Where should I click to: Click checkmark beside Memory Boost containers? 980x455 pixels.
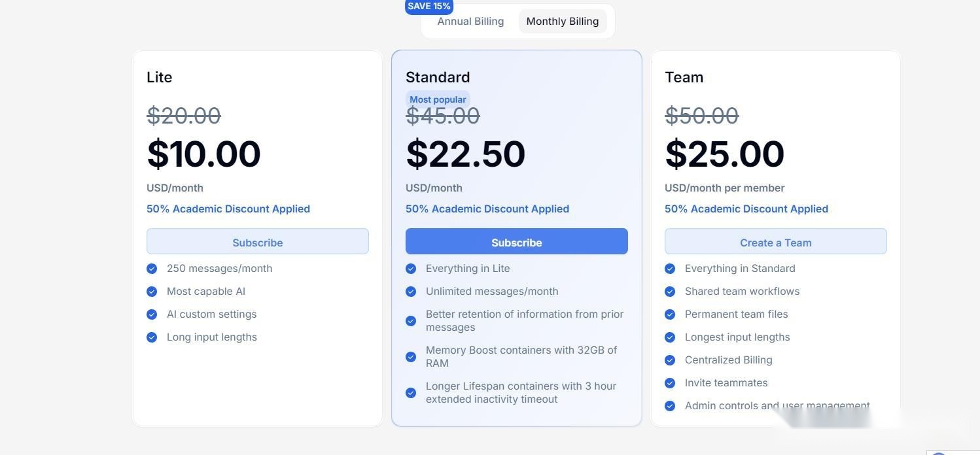point(411,357)
